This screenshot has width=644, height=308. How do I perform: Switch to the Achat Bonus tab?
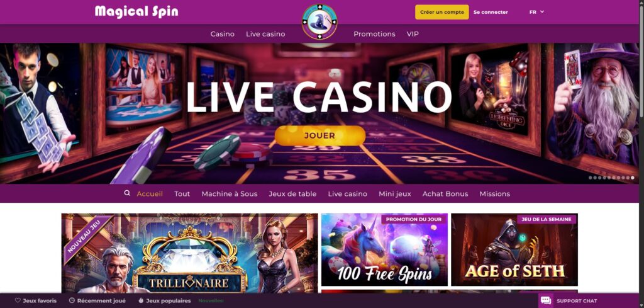click(x=445, y=194)
